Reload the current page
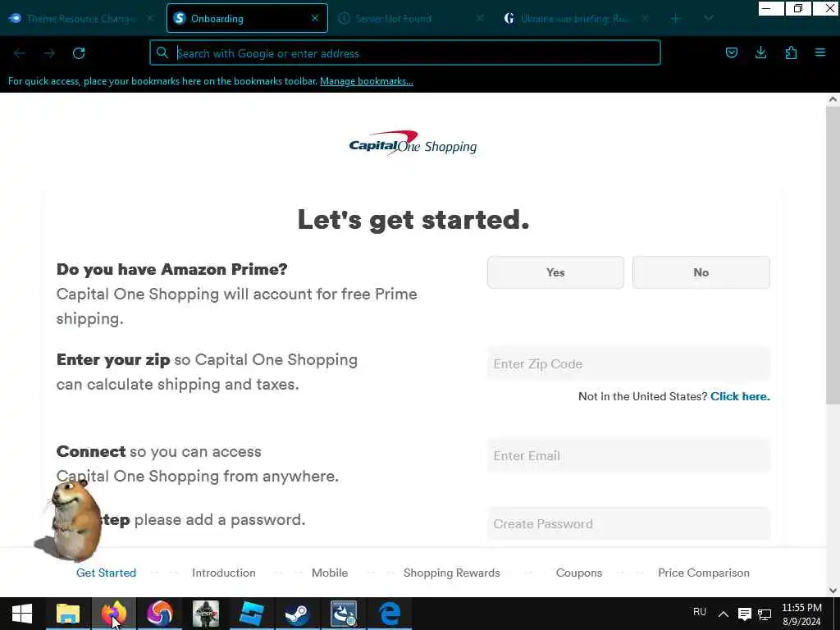840x630 pixels. tap(79, 53)
